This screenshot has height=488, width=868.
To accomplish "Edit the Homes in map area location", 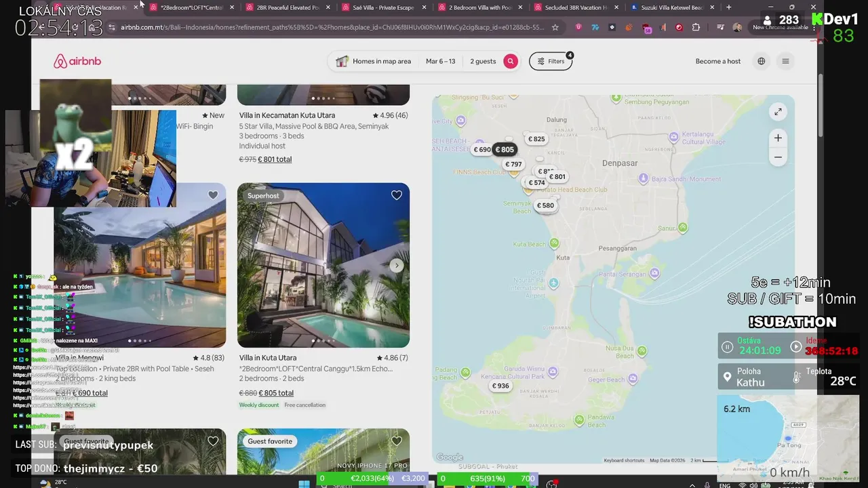I will pos(374,61).
